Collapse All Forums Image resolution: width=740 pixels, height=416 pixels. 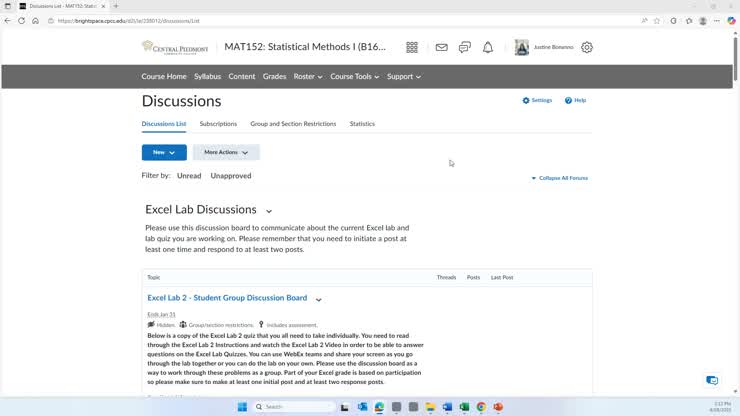[x=560, y=178]
